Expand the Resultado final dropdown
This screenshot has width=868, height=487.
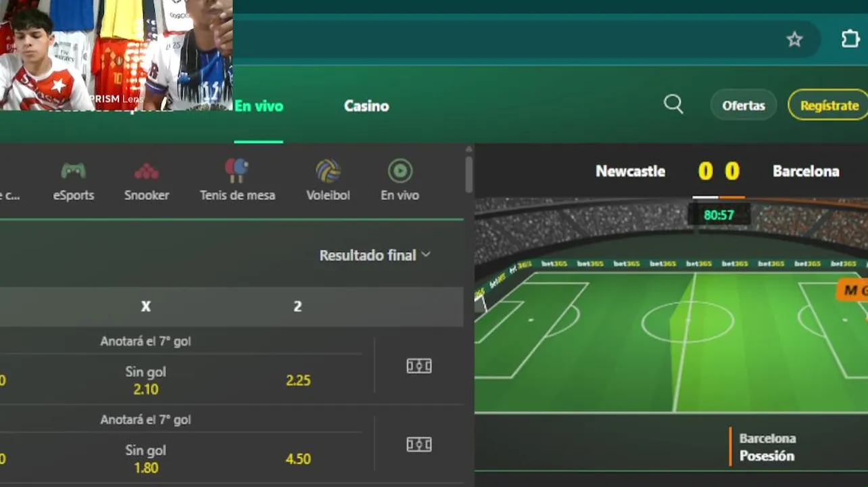pos(375,255)
